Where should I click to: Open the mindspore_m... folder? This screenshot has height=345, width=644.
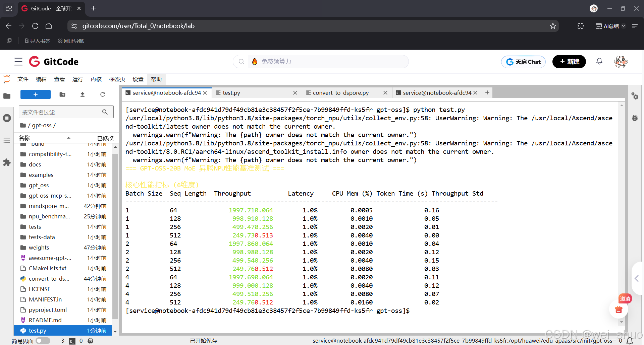(x=63, y=206)
